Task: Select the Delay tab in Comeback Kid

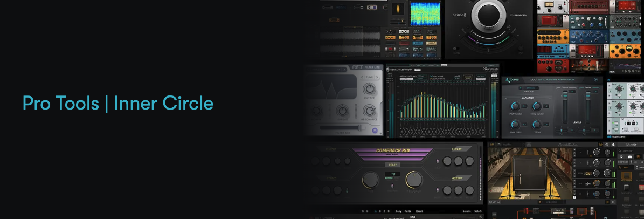Action: (x=392, y=166)
